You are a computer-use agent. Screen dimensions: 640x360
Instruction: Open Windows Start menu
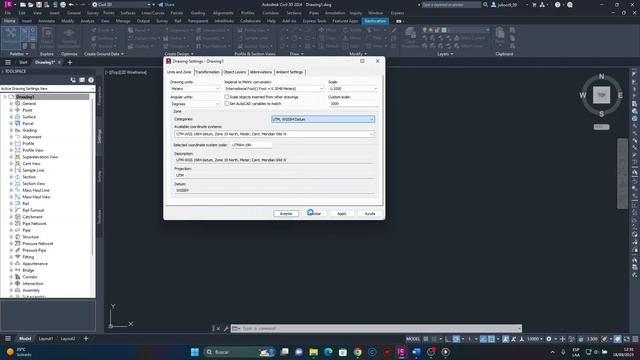click(x=195, y=352)
